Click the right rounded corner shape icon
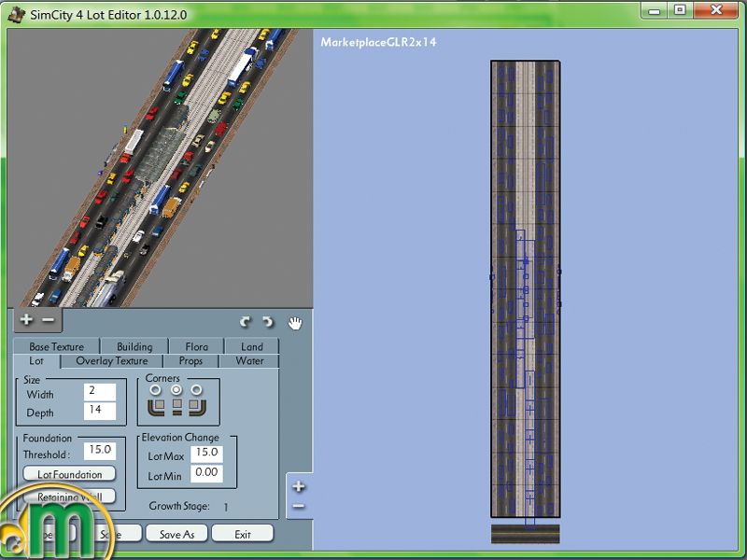The width and height of the screenshot is (747, 560). click(197, 407)
